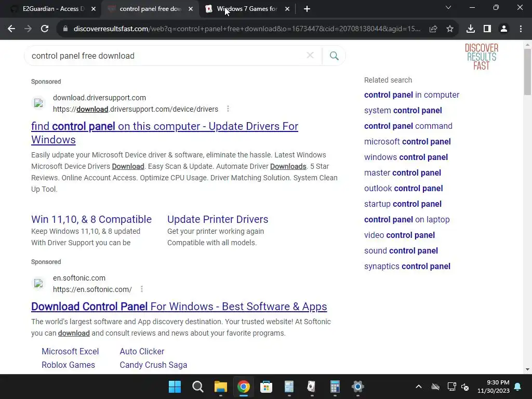532x399 pixels.
Task: Close the control panel free download tab
Action: [x=191, y=9]
